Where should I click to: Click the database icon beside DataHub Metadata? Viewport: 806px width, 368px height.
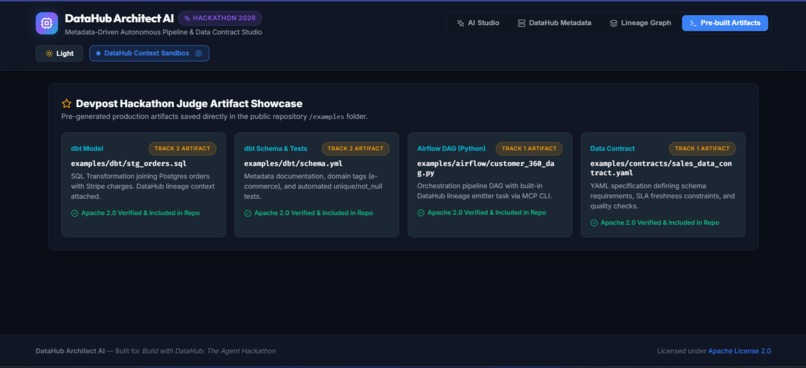click(521, 23)
